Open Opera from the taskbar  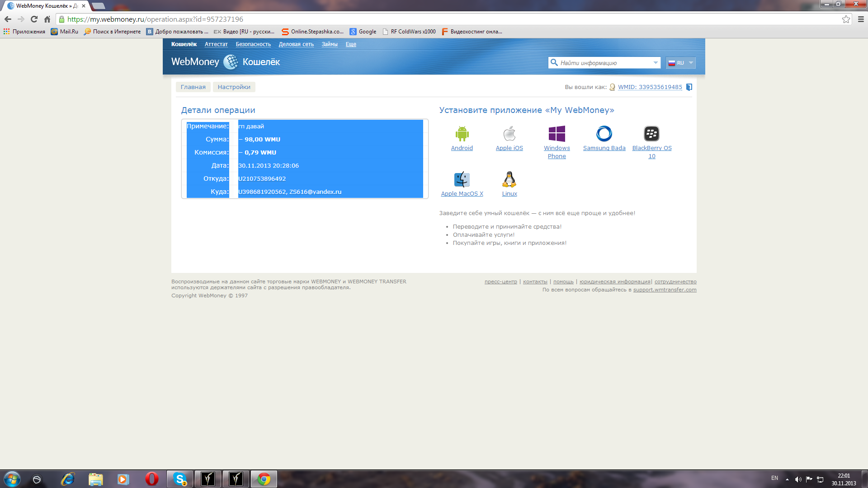[152, 479]
